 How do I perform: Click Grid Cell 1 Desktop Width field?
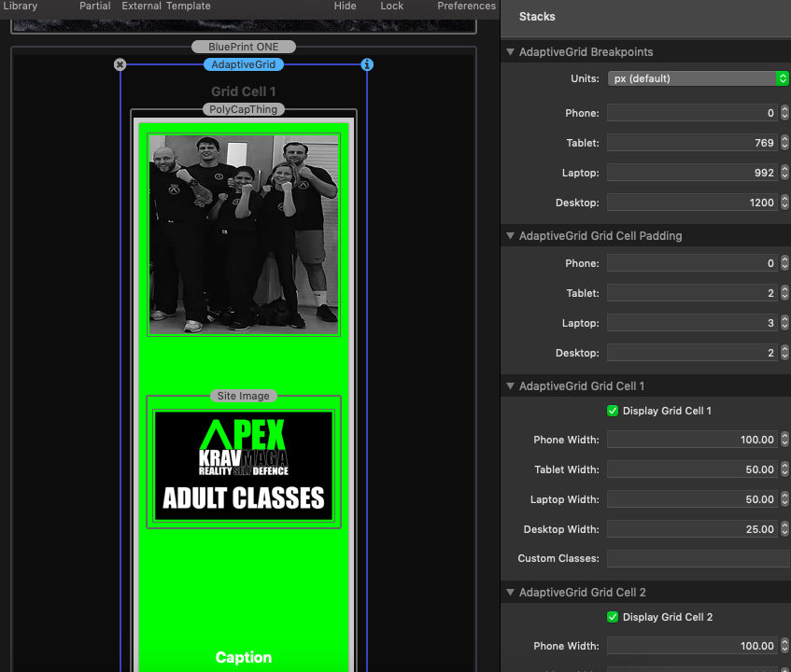pyautogui.click(x=692, y=529)
